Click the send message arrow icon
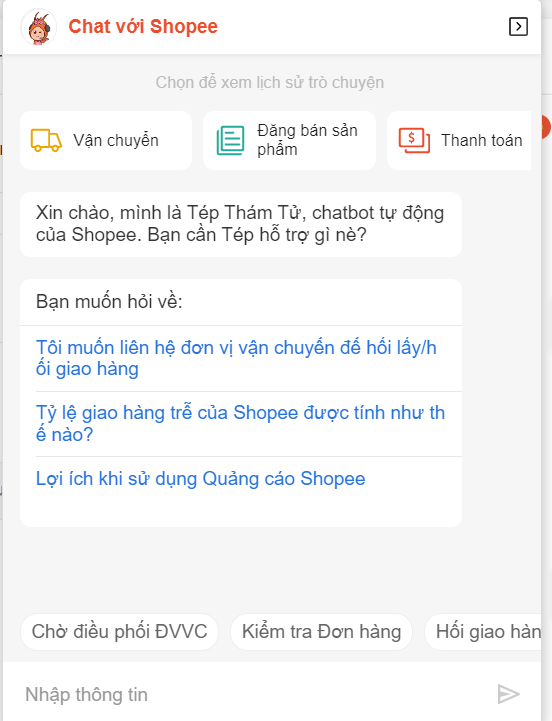The height and width of the screenshot is (721, 552). pos(508,694)
